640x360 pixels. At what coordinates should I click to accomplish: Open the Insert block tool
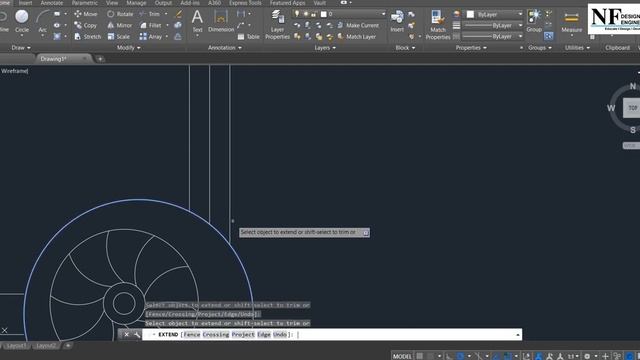(x=397, y=21)
